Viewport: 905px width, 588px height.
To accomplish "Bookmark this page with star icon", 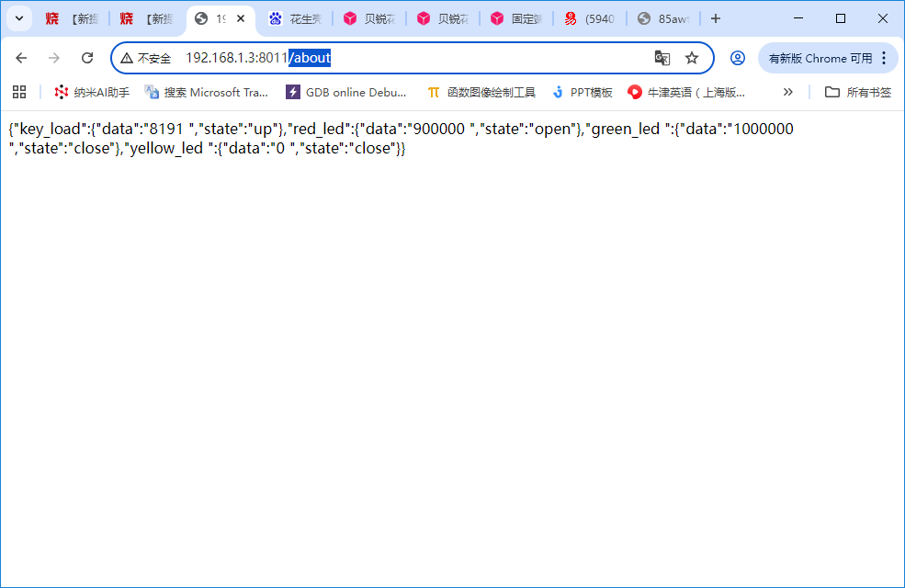I will pos(692,58).
